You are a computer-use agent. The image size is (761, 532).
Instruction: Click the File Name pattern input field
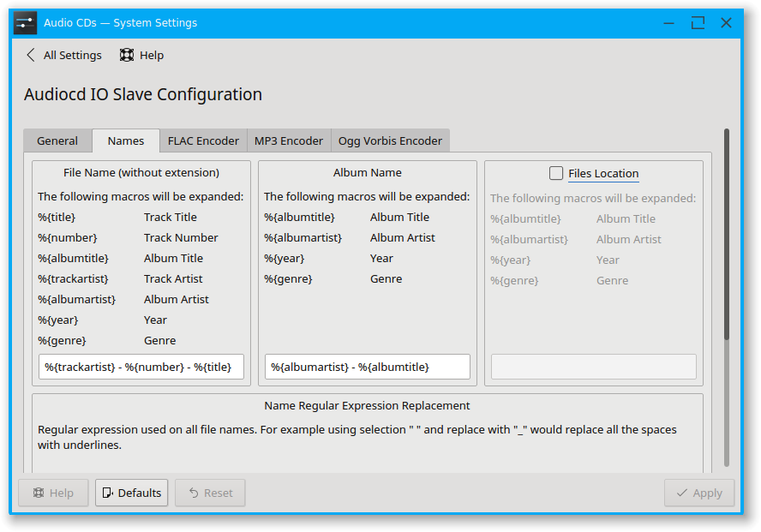(141, 367)
